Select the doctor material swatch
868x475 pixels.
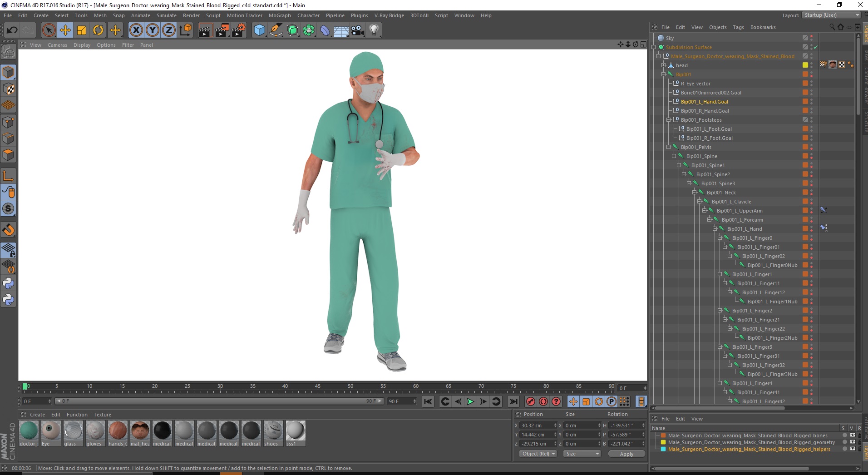pos(29,433)
